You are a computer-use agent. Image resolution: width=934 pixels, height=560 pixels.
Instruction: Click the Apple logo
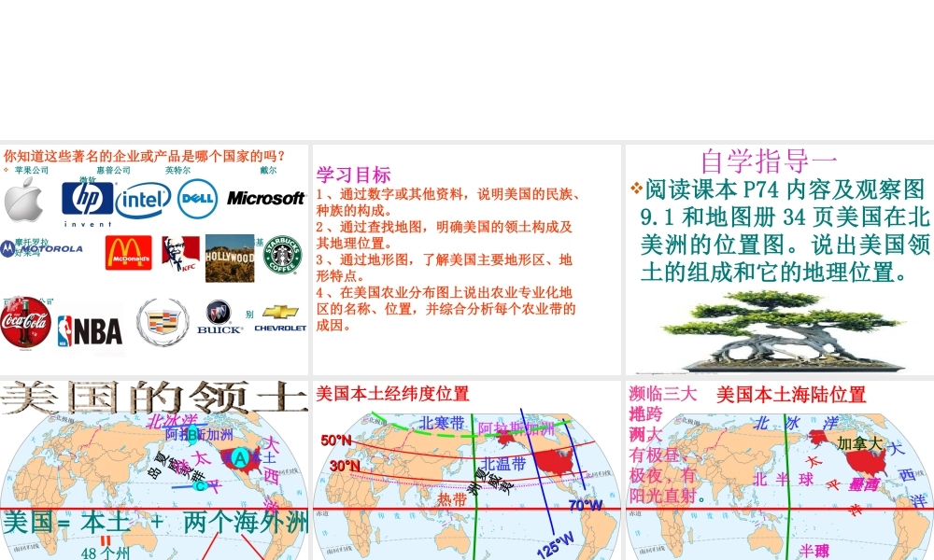pyautogui.click(x=24, y=201)
